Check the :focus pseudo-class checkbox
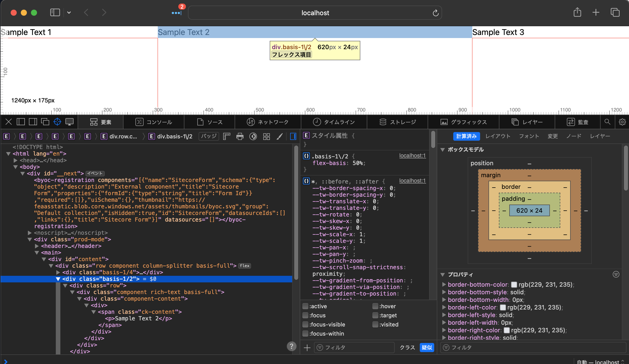 coord(305,315)
